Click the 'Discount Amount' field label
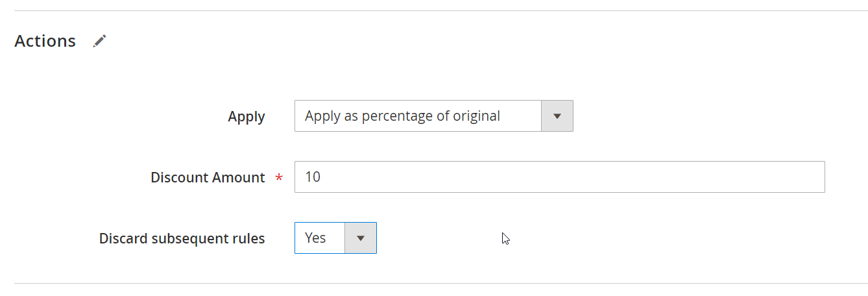The height and width of the screenshot is (296, 868). pyautogui.click(x=208, y=178)
